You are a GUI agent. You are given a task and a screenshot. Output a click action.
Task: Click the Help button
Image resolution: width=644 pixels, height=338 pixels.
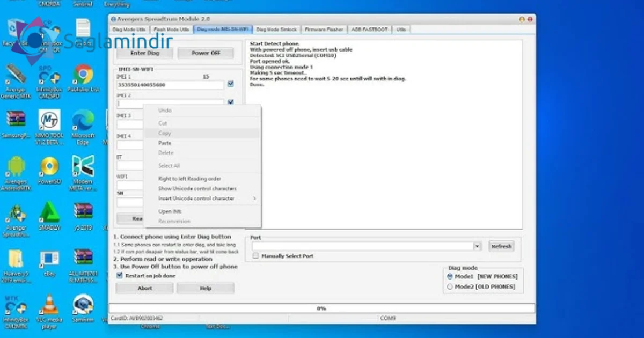coord(206,288)
